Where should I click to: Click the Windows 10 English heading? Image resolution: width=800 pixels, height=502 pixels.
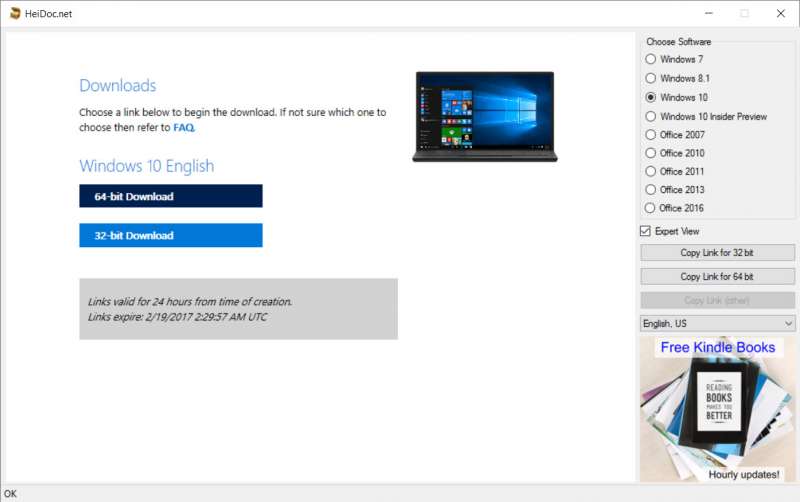147,166
